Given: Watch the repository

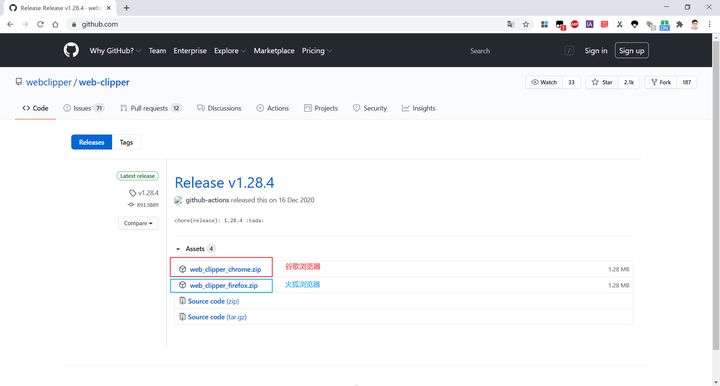Looking at the screenshot, I should point(544,82).
